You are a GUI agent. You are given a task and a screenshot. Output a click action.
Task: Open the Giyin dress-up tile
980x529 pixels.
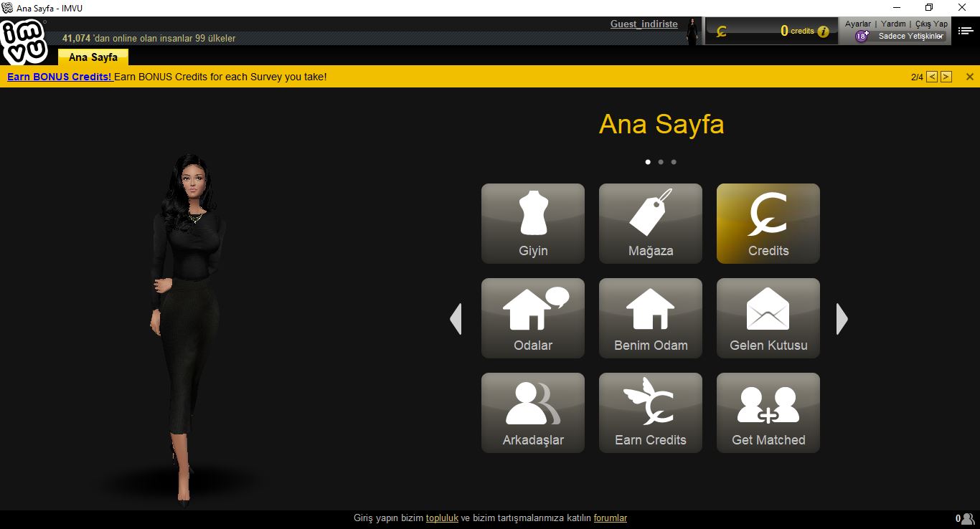click(x=533, y=224)
